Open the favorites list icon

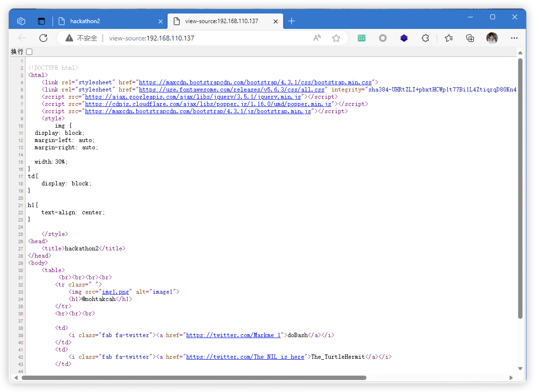point(449,38)
